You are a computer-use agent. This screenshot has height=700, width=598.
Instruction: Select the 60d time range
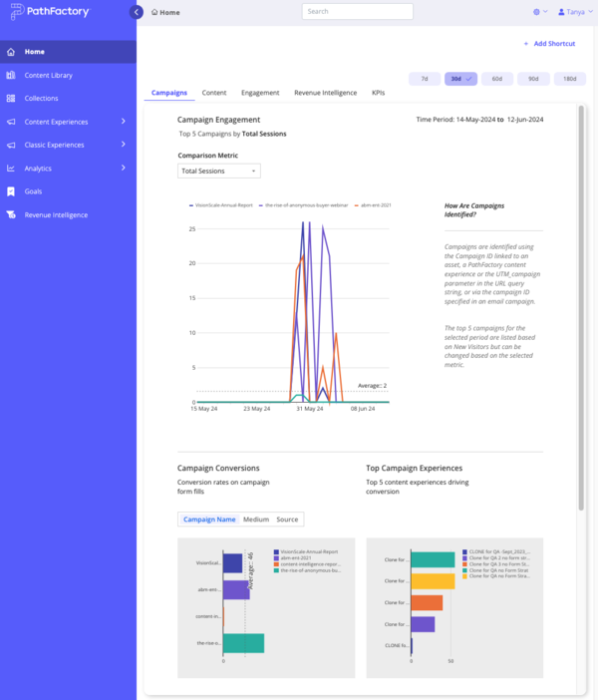[497, 79]
